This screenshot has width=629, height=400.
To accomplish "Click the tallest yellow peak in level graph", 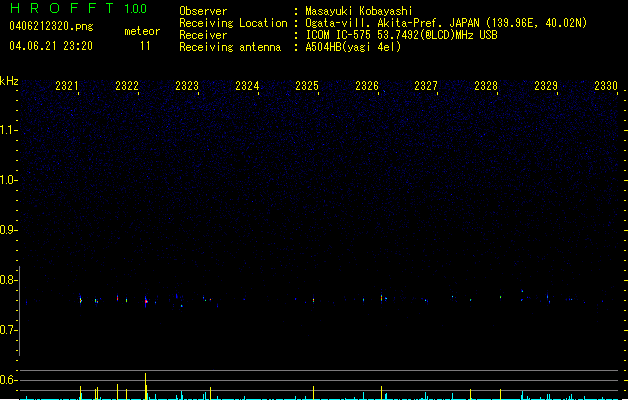I will click(x=146, y=385).
